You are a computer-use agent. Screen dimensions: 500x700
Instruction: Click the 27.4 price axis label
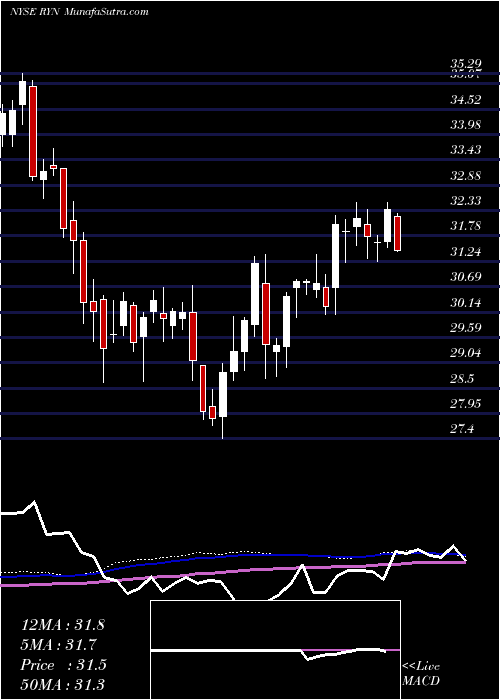(462, 429)
